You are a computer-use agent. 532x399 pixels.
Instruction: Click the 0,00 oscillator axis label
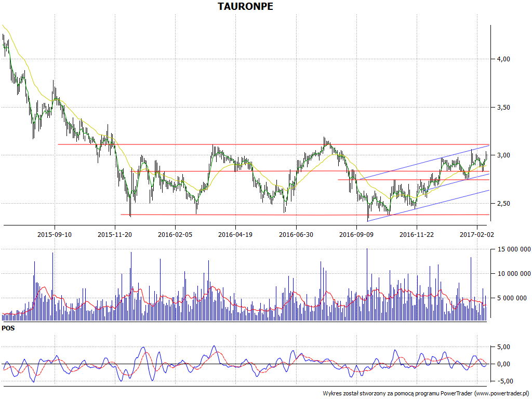point(503,364)
